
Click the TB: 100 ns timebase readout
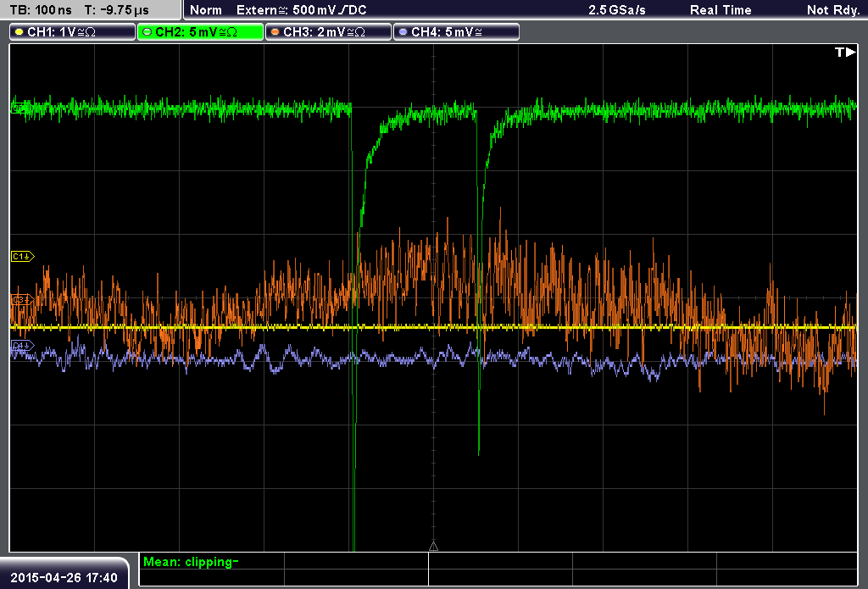point(41,10)
